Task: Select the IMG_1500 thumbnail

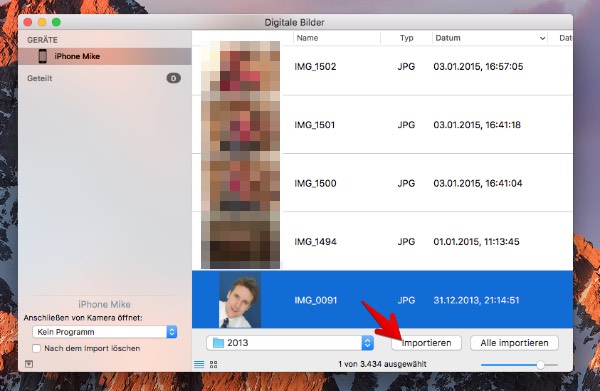Action: click(x=240, y=183)
